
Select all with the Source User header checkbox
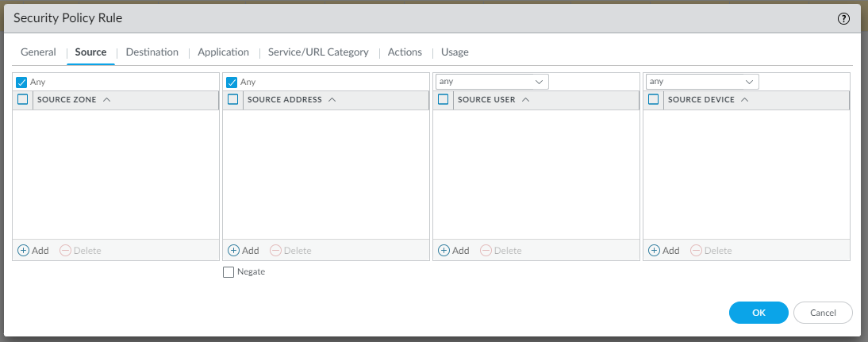(444, 100)
